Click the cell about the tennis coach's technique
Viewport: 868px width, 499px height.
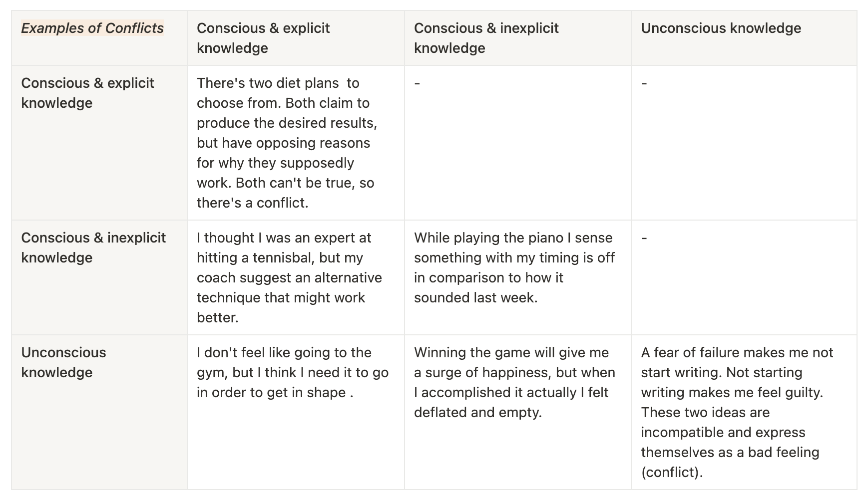coord(289,277)
